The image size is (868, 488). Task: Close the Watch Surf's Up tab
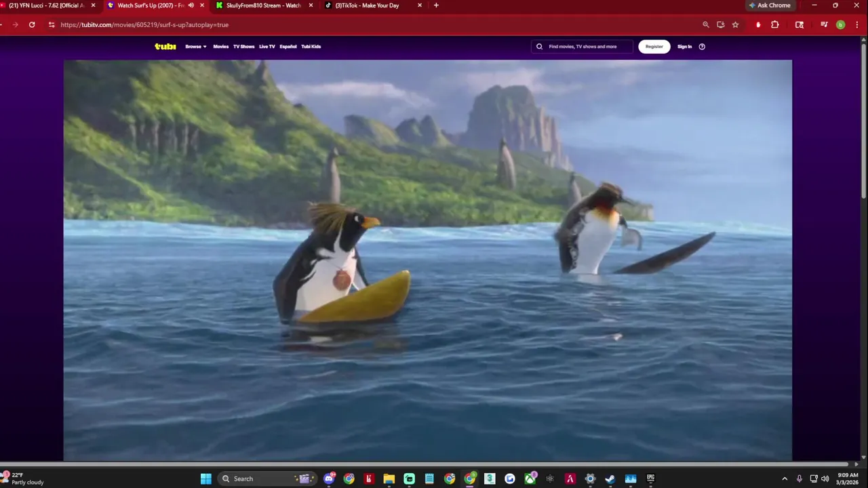(x=202, y=5)
